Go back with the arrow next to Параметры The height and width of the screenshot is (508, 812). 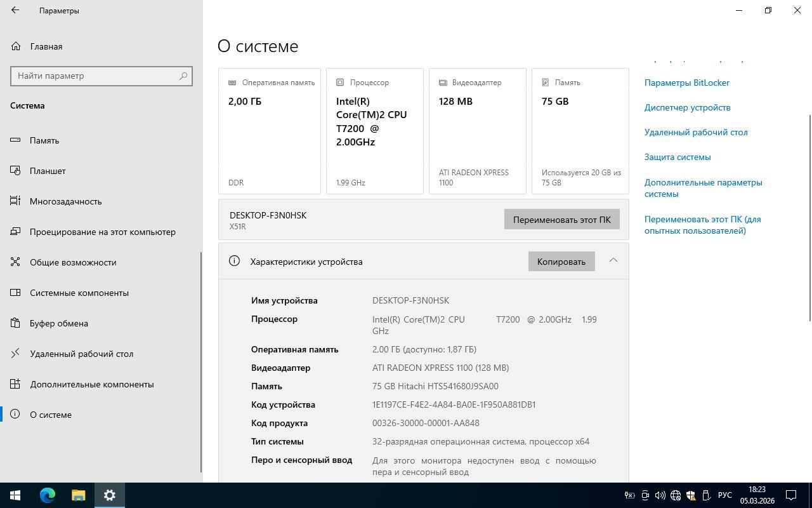tap(15, 10)
